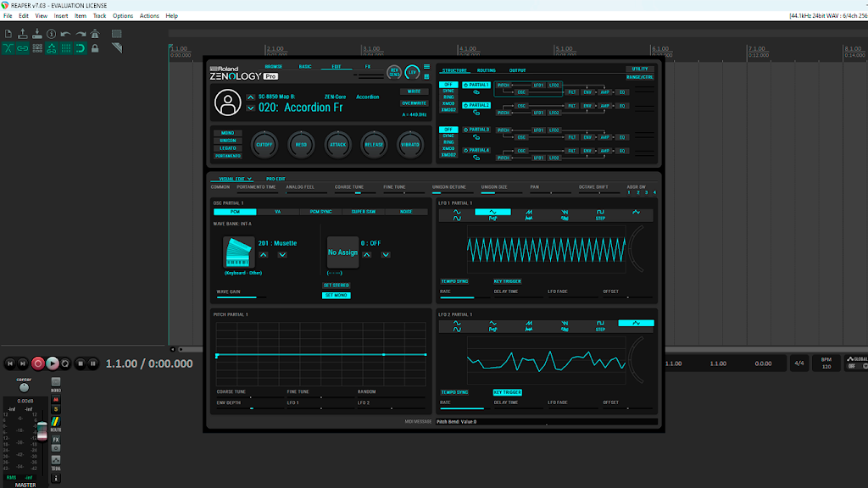
Task: Toggle LFO 2 Key Trigger
Action: click(507, 392)
